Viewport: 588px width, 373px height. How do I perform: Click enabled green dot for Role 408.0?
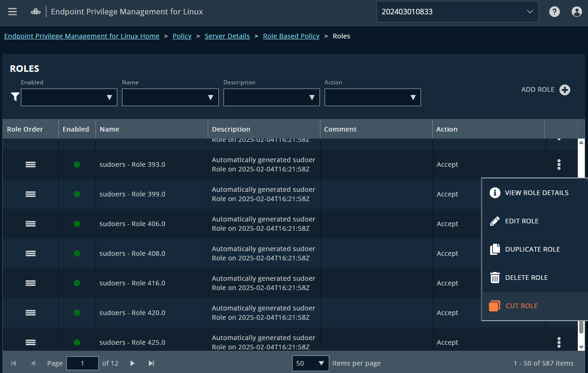click(x=77, y=253)
